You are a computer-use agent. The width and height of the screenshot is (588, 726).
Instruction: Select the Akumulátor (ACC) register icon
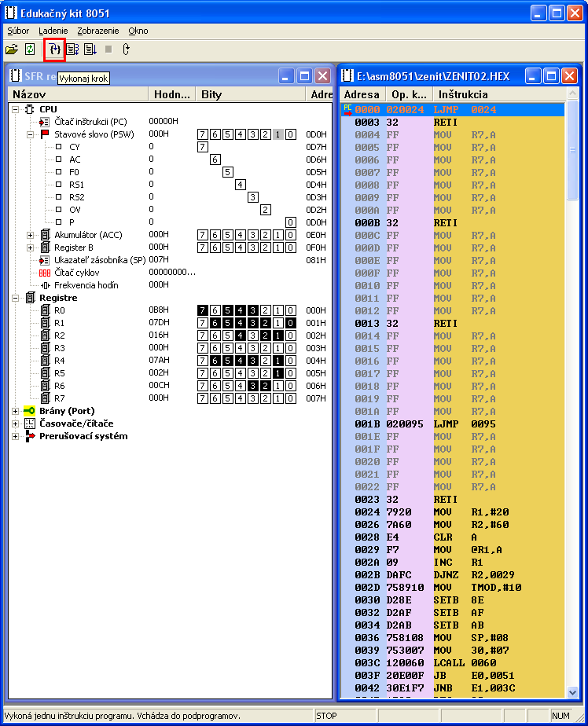(x=45, y=235)
